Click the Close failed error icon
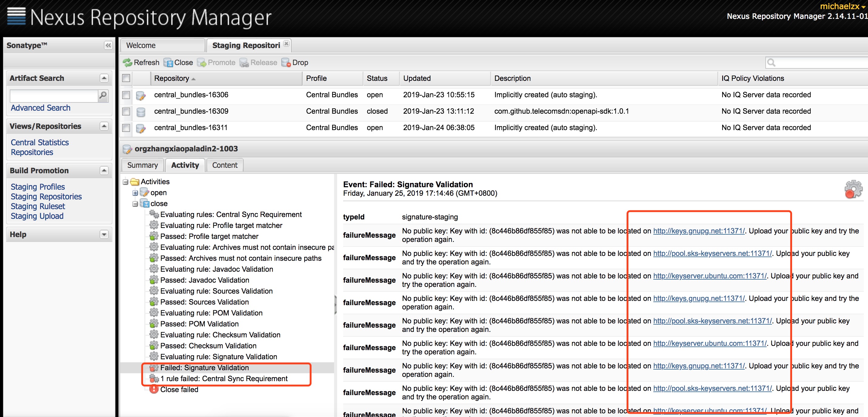Viewport: 868px width, 417px height. (x=154, y=389)
